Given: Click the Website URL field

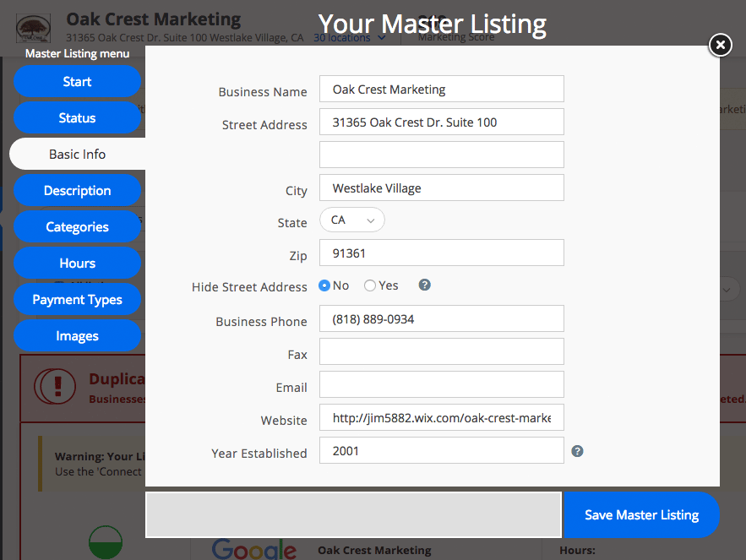Looking at the screenshot, I should click(442, 417).
